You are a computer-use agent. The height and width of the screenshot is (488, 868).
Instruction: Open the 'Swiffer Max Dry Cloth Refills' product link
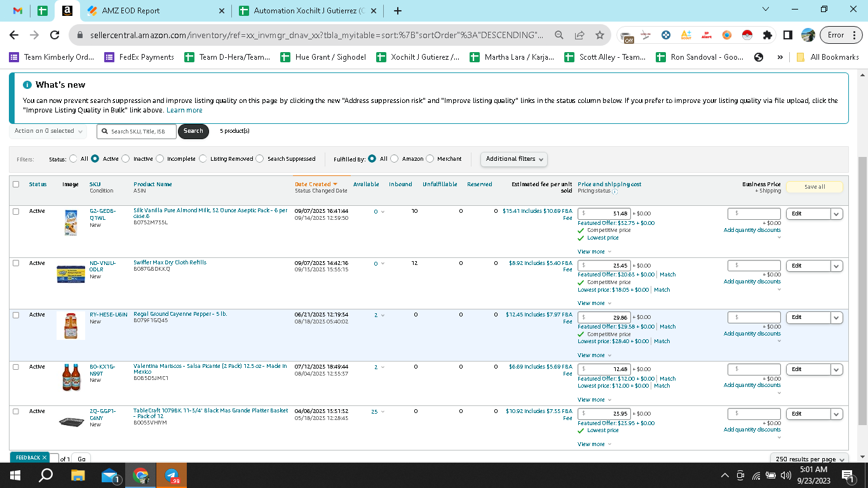170,262
